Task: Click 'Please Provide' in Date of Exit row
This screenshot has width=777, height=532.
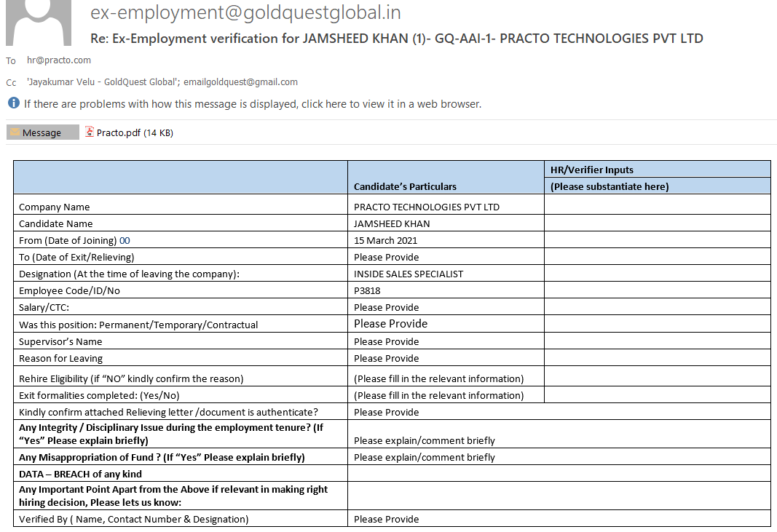Action: pyautogui.click(x=386, y=257)
